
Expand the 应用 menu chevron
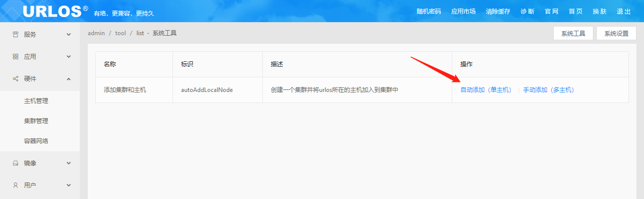click(69, 57)
